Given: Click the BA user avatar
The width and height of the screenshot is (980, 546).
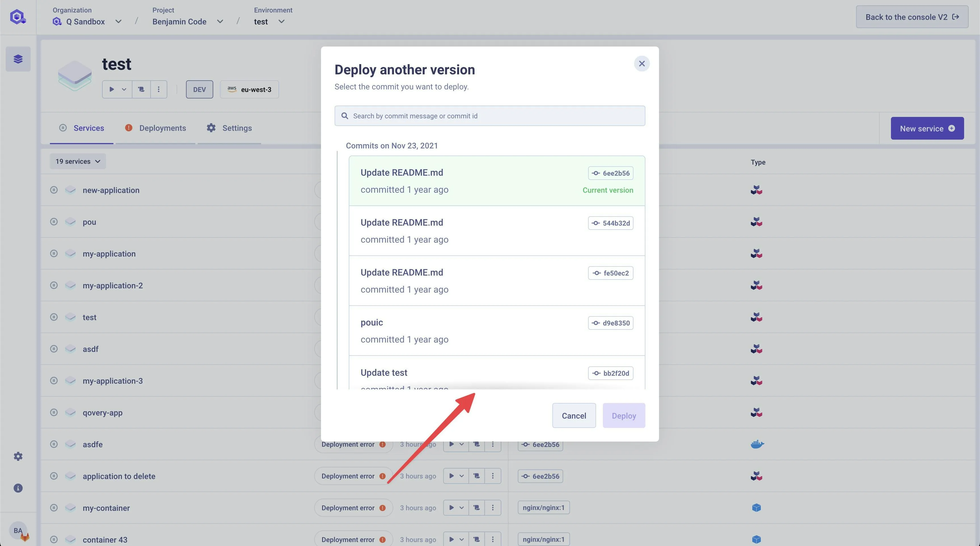Looking at the screenshot, I should (18, 530).
